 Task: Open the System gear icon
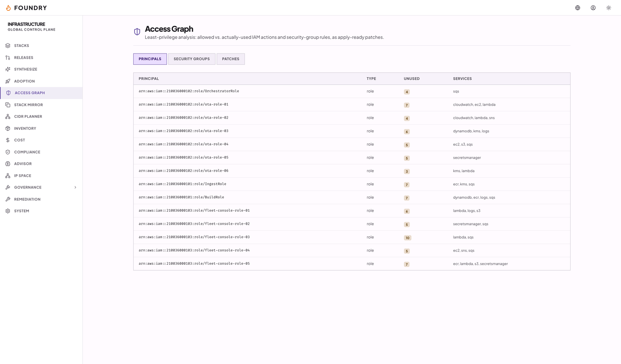point(8,211)
